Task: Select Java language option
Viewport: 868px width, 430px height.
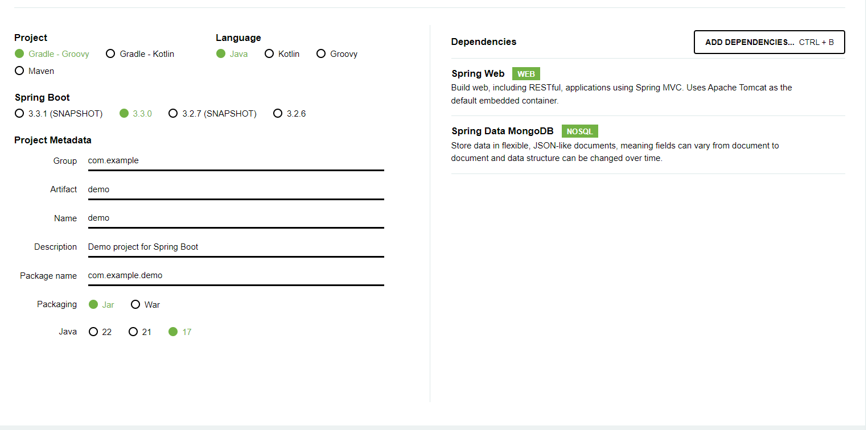Action: click(x=232, y=54)
